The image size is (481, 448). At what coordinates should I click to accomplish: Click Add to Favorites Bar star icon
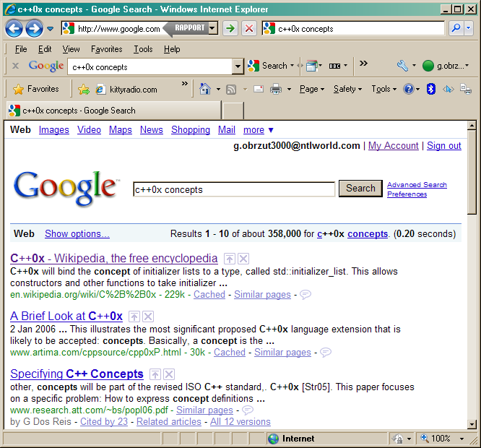tap(84, 90)
